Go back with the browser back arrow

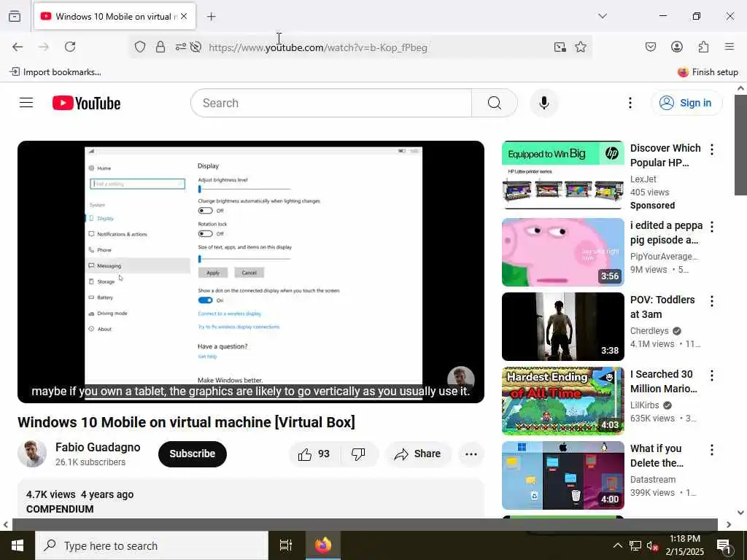pyautogui.click(x=18, y=47)
